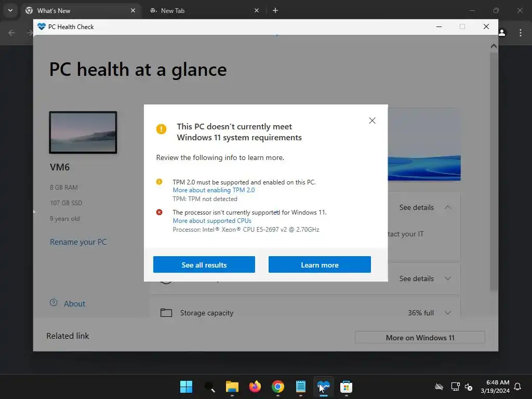Open the Chrome profile icon
This screenshot has height=399, width=532.
pos(502,33)
